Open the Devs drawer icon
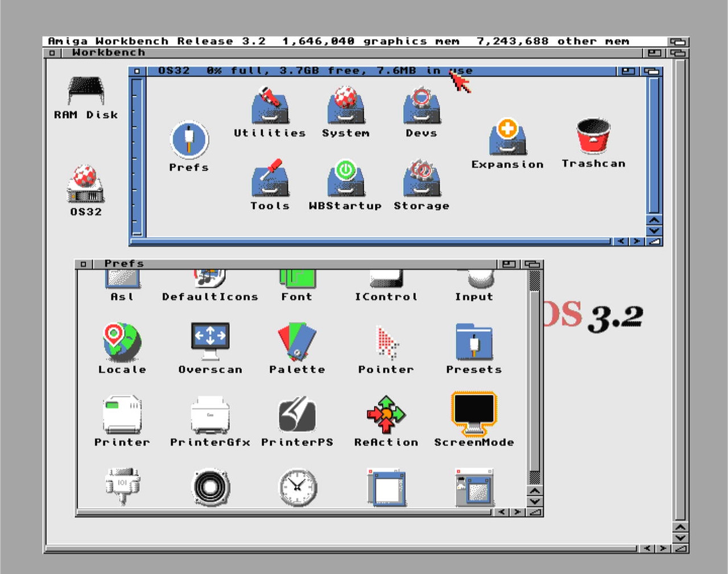This screenshot has height=574, width=728. 421,105
